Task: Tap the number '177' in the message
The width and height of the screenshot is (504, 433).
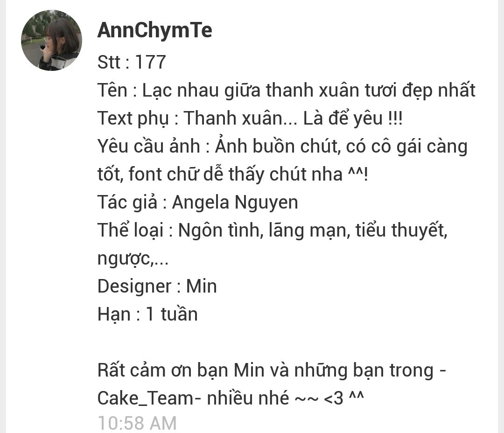Action: click(150, 62)
